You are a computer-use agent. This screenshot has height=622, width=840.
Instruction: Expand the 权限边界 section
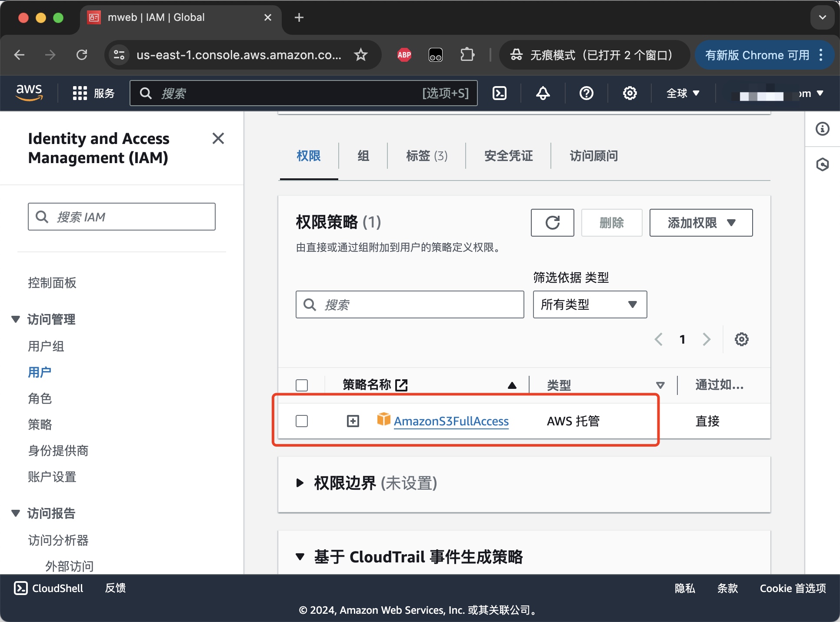pyautogui.click(x=300, y=483)
